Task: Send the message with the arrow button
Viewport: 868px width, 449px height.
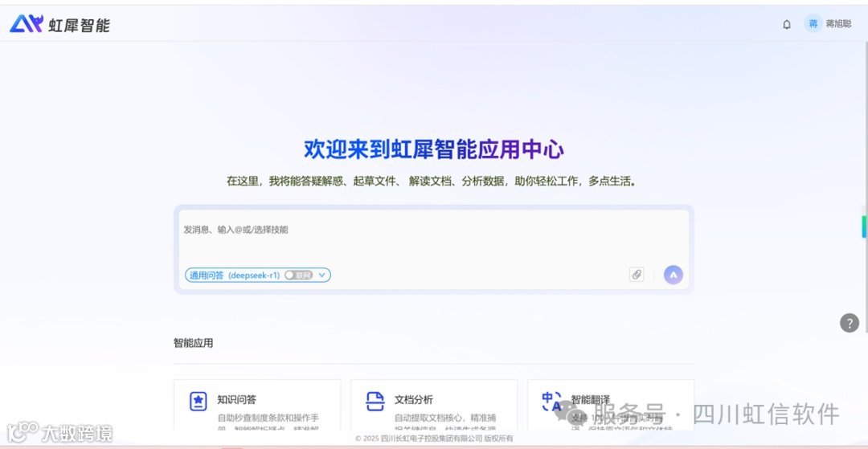Action: [x=674, y=274]
